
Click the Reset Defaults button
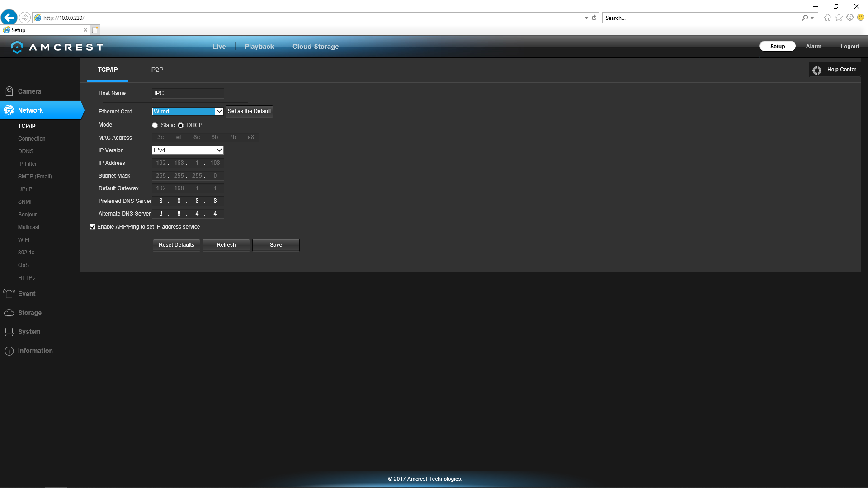[176, 245]
